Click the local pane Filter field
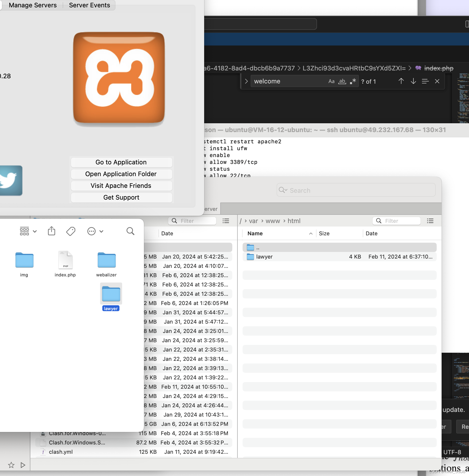469x476 pixels. pos(192,221)
